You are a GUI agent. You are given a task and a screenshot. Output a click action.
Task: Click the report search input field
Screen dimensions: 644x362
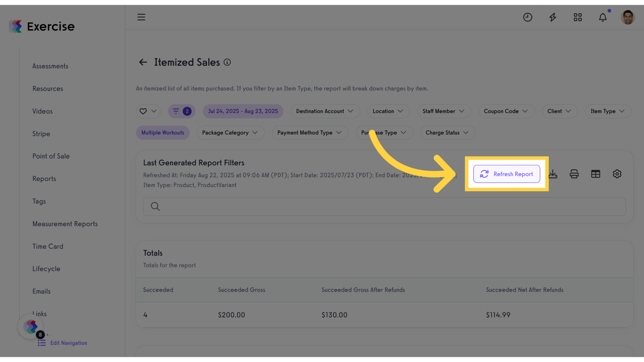pyautogui.click(x=384, y=206)
